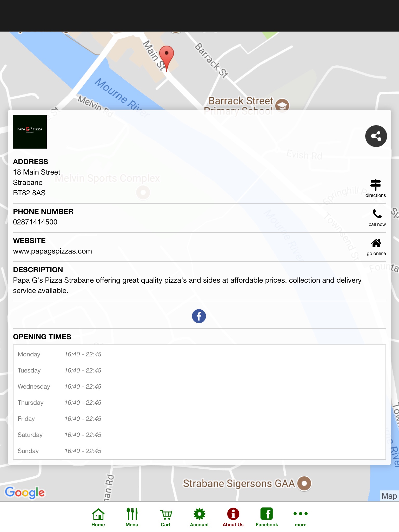This screenshot has height=532, width=399.
Task: Tap postcode BT82 8AS
Action: tap(29, 193)
